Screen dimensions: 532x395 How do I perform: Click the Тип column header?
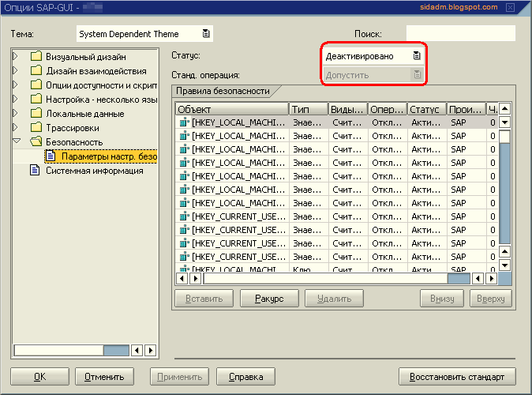(x=309, y=109)
